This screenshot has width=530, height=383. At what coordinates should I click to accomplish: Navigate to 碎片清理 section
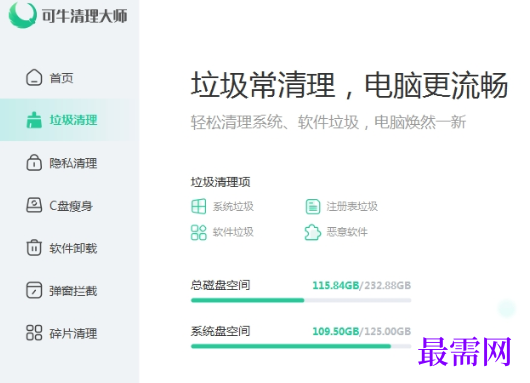point(69,333)
